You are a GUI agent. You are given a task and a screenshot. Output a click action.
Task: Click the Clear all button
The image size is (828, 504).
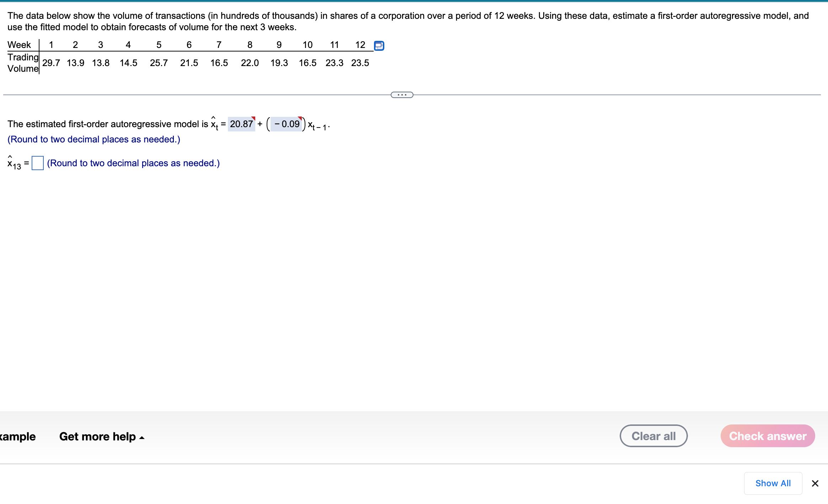point(653,436)
